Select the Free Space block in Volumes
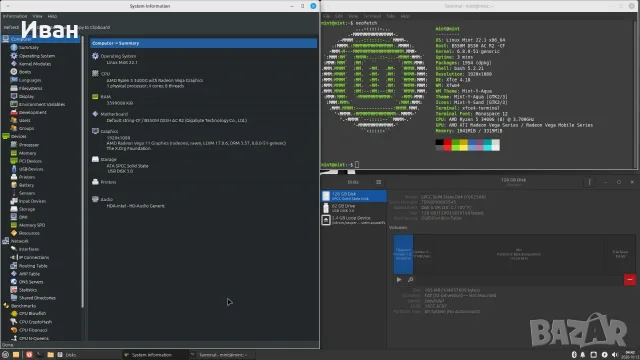Viewport: 640px width, 360px height. (620, 254)
